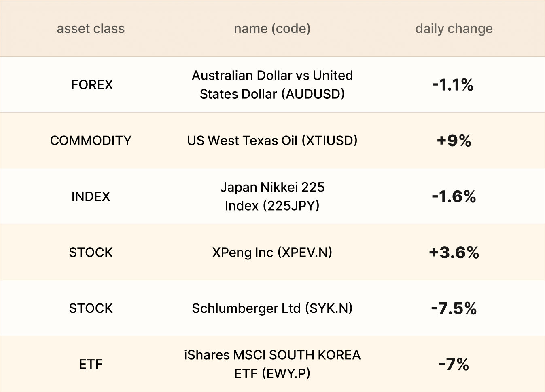Click the -1.1% daily change value
This screenshot has height=392, width=545.
(x=453, y=85)
